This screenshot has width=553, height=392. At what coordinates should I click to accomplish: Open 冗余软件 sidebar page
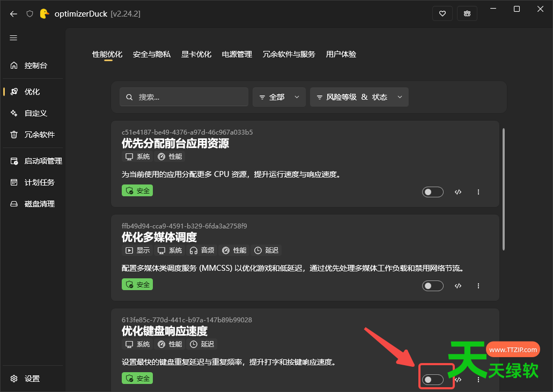pos(32,135)
